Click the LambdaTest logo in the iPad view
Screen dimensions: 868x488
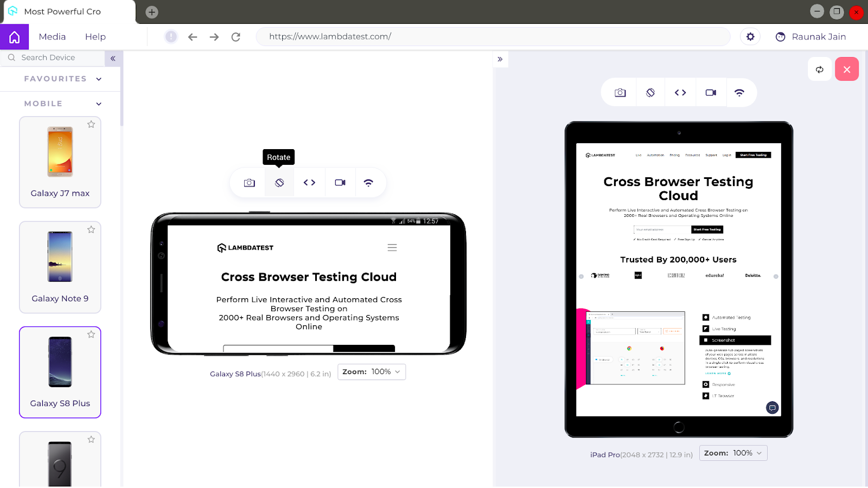(x=600, y=155)
